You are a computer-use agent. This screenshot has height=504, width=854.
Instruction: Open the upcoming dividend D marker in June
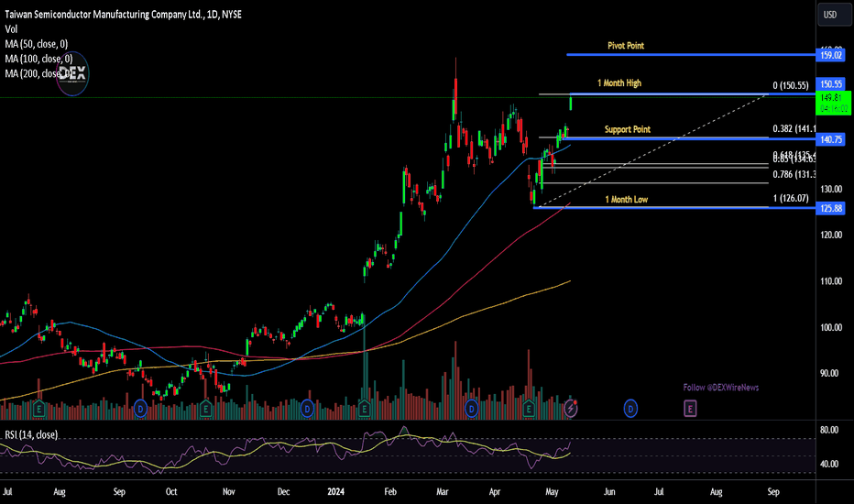630,408
